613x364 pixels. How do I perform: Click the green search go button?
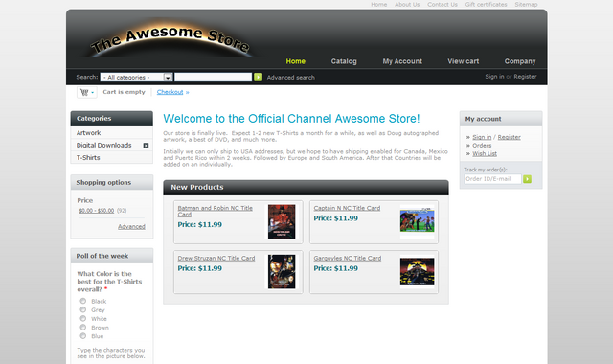click(258, 77)
